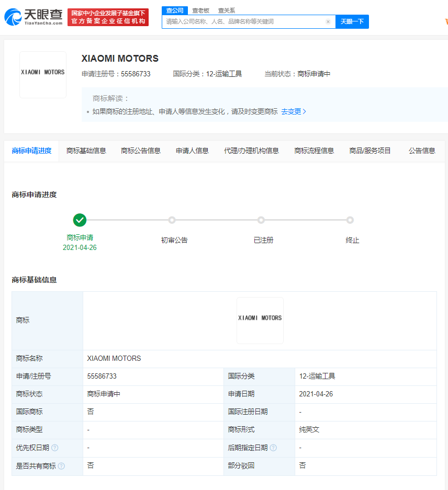This screenshot has height=490, width=448.
Task: Click the 天眼一下 search button
Action: (x=352, y=21)
